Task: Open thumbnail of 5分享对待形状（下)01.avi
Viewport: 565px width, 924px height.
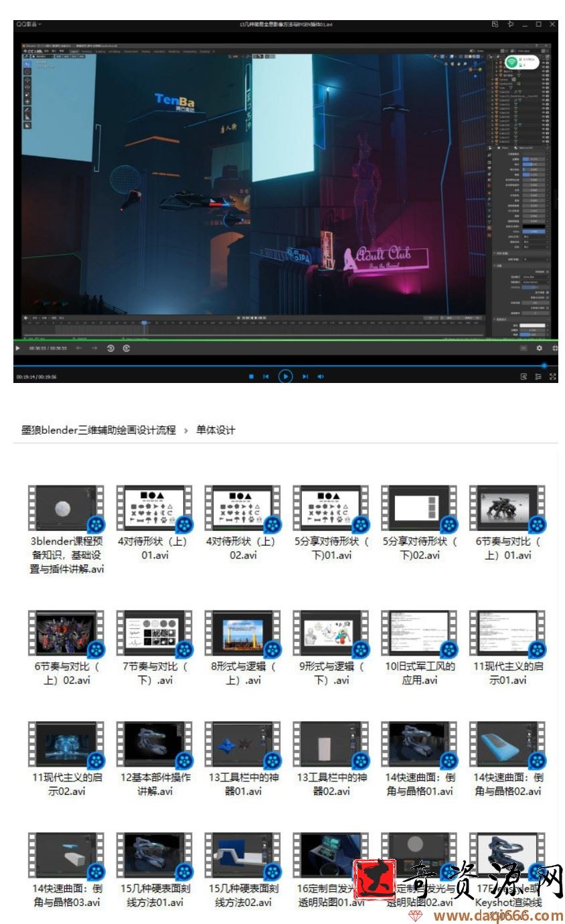Action: click(331, 509)
